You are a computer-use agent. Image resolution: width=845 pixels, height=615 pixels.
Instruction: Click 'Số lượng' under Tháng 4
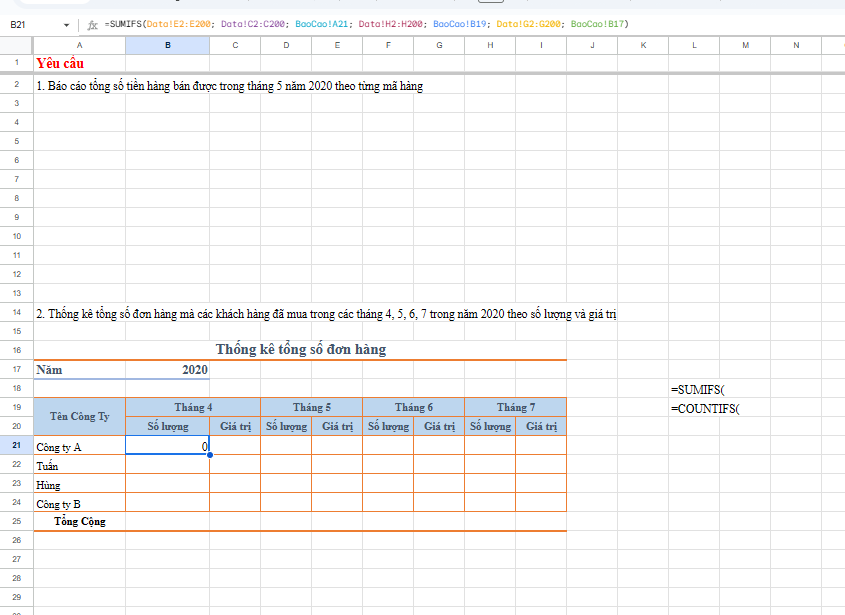point(168,426)
